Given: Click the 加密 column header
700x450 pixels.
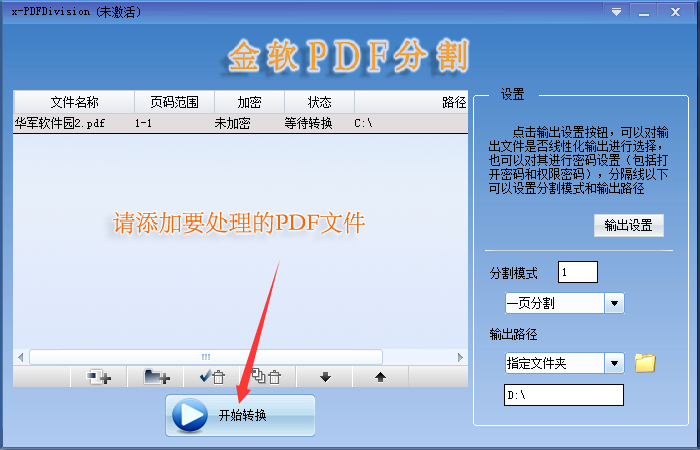Looking at the screenshot, I should (x=250, y=102).
